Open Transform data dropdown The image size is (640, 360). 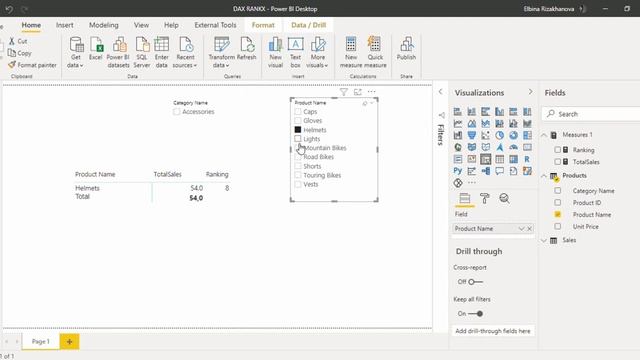tap(222, 52)
